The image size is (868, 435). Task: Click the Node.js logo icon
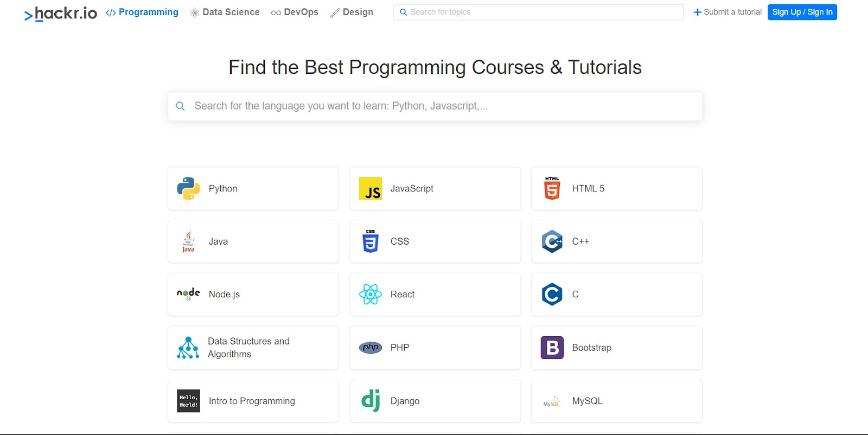pyautogui.click(x=188, y=295)
